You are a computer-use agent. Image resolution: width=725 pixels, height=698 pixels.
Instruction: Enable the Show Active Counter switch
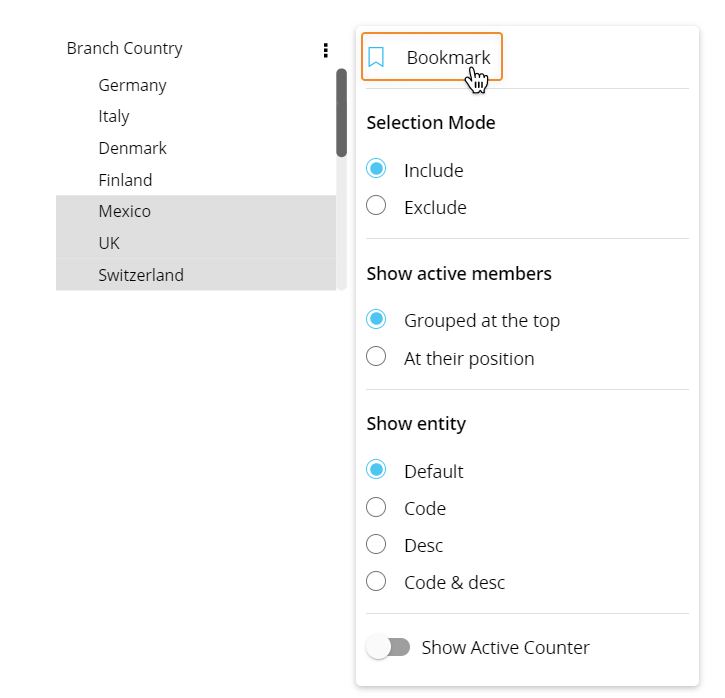point(388,647)
